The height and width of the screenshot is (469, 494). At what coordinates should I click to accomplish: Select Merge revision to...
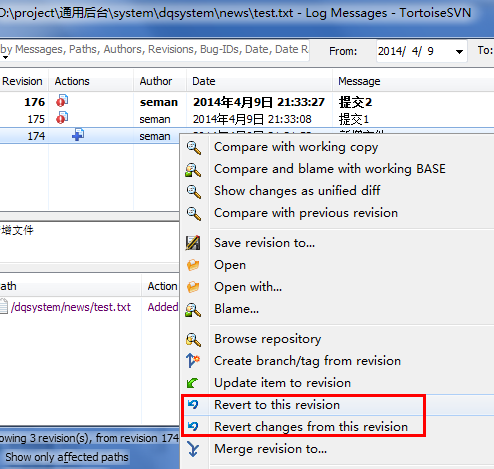coord(270,449)
